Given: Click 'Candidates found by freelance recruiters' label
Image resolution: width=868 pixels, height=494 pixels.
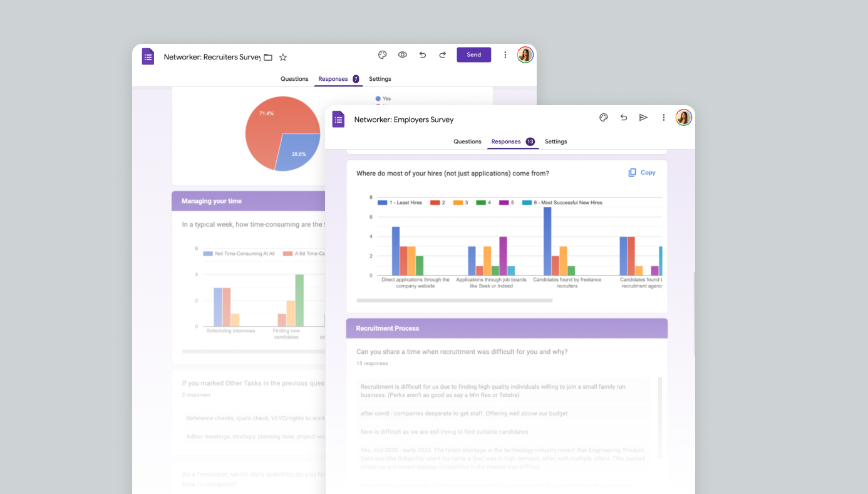Looking at the screenshot, I should [567, 282].
